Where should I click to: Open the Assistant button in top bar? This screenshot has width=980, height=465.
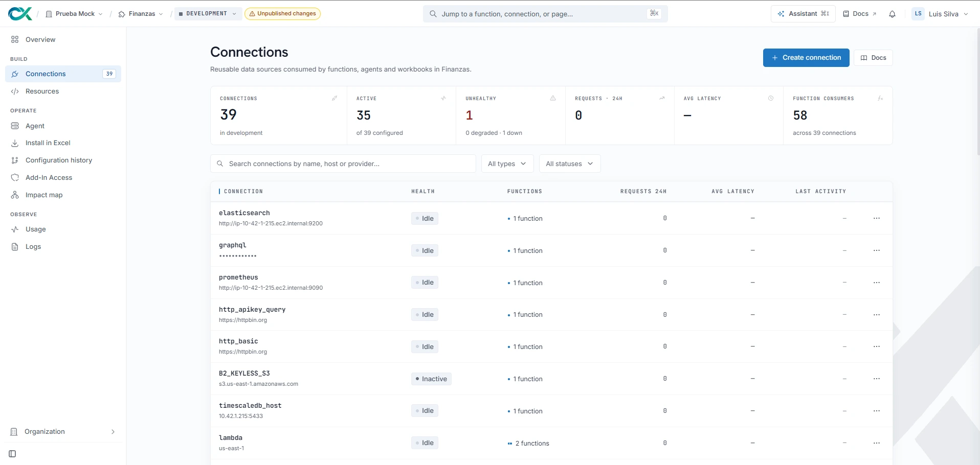(803, 14)
